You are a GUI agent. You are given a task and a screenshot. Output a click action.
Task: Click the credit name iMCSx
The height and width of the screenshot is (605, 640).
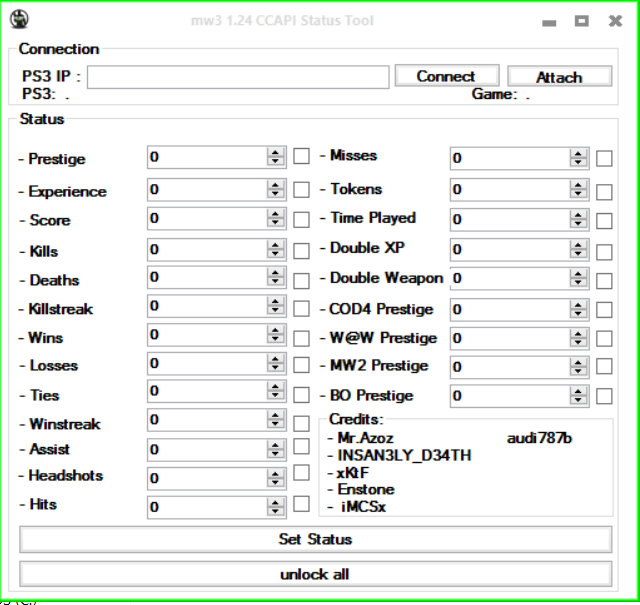pyautogui.click(x=363, y=507)
